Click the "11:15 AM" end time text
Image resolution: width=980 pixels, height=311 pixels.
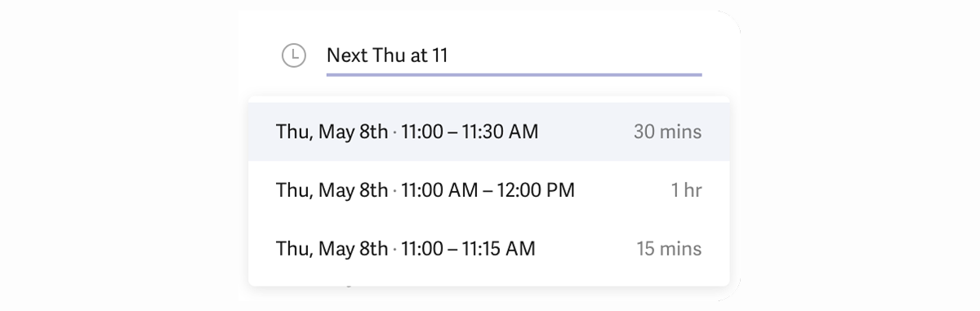point(499,248)
